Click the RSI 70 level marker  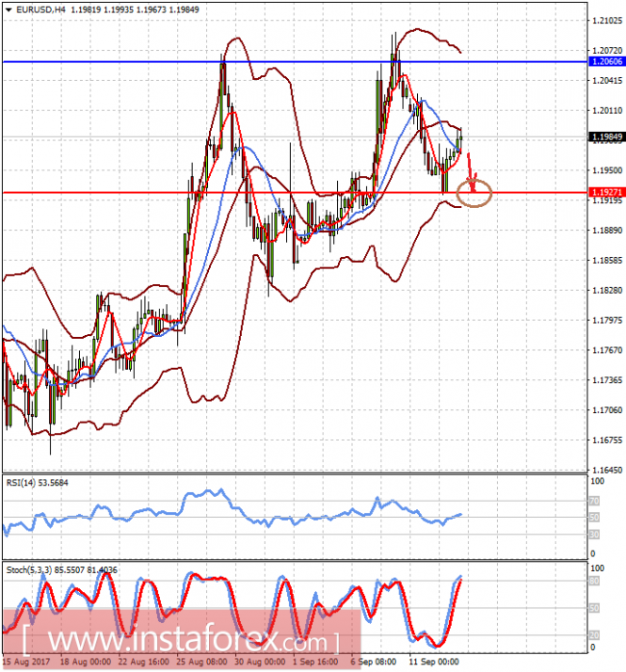pos(594,501)
